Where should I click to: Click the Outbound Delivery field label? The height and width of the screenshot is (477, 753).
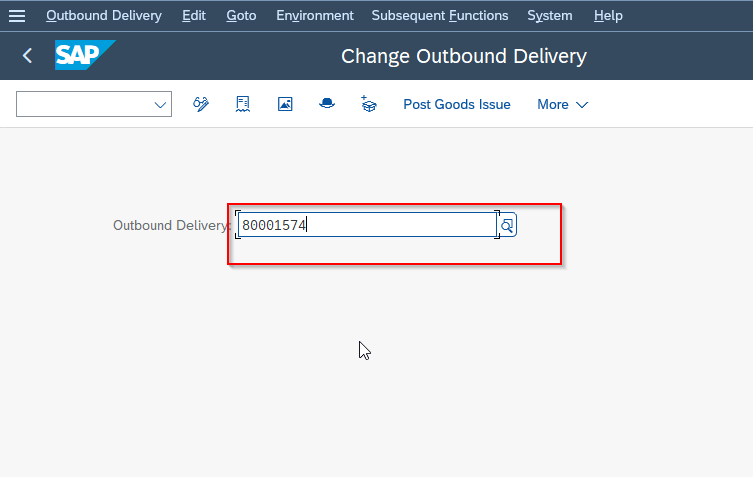pyautogui.click(x=172, y=225)
